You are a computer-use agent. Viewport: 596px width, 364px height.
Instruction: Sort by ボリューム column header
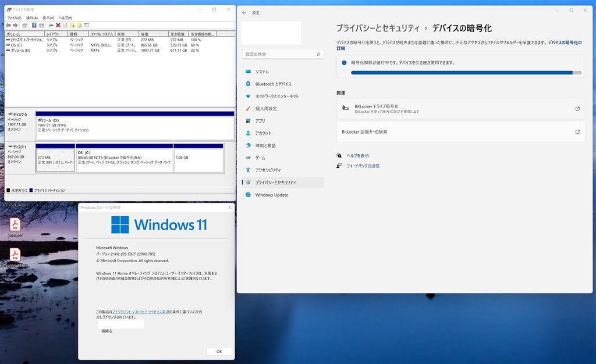(24, 34)
